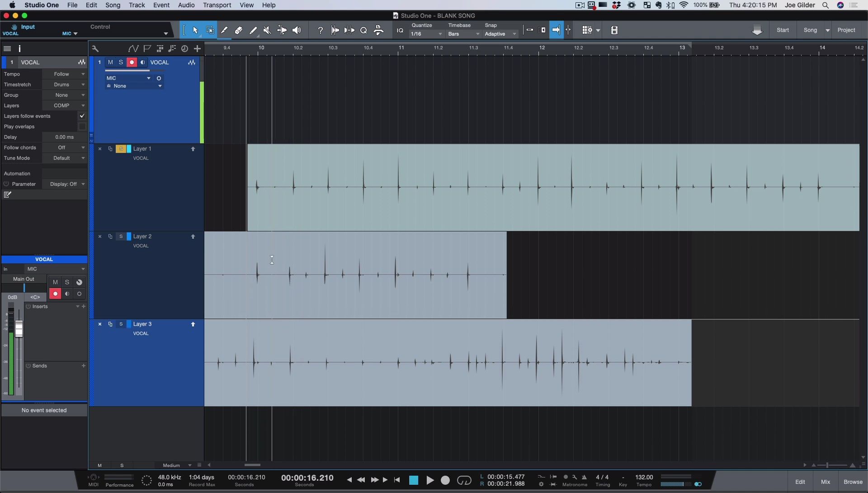Open track notes pencil icon in Inspector
Image resolution: width=868 pixels, height=493 pixels.
(x=7, y=194)
